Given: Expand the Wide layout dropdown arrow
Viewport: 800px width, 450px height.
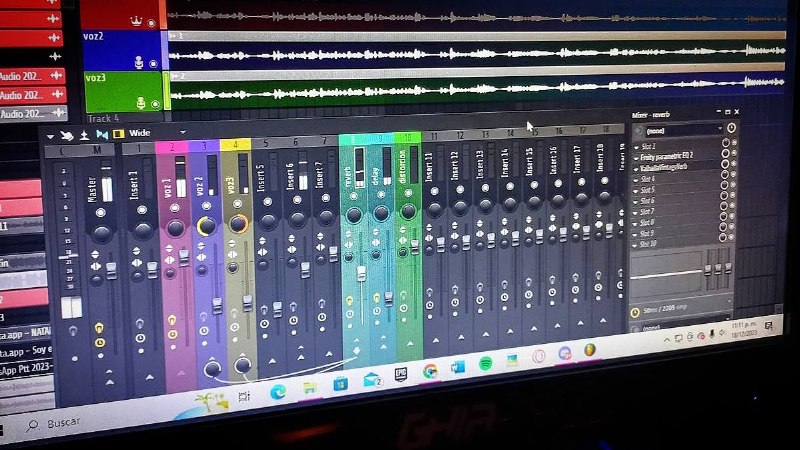Looking at the screenshot, I should [183, 132].
